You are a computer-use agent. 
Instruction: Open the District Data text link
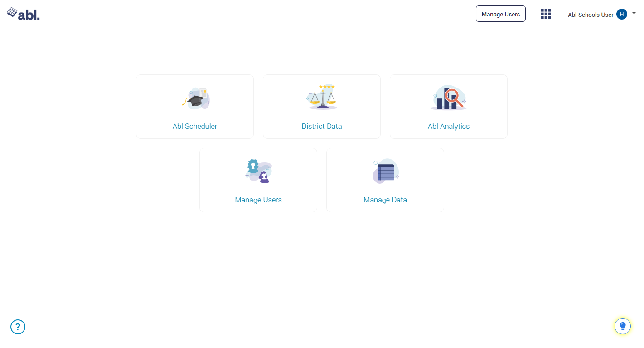[x=322, y=127]
